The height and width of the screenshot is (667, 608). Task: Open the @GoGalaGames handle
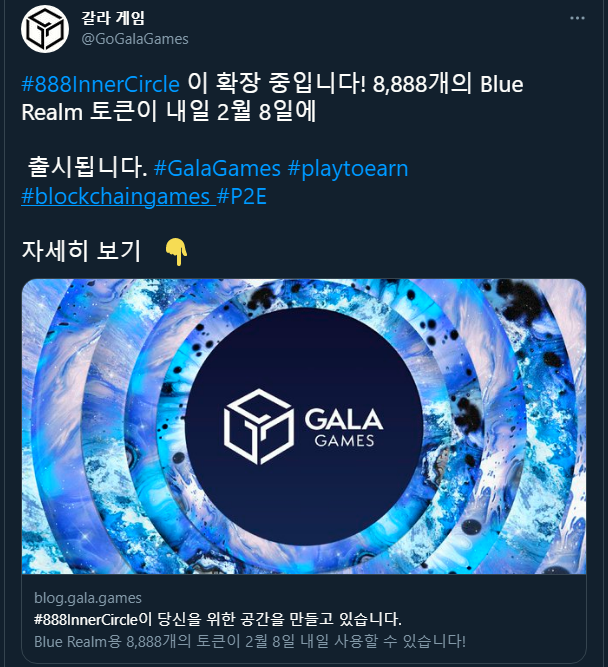[135, 39]
